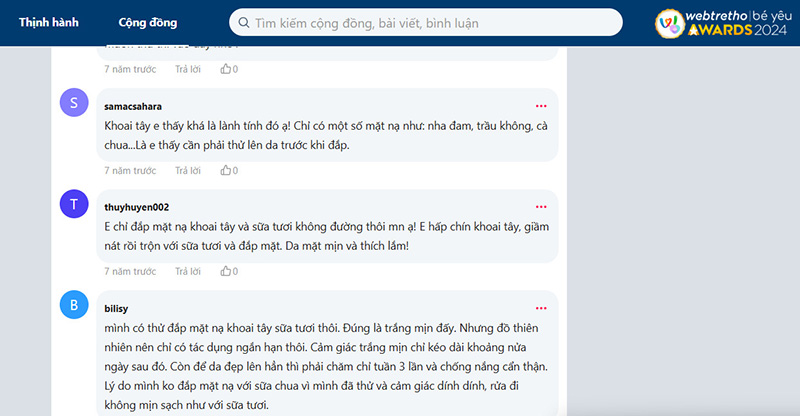Image resolution: width=800 pixels, height=416 pixels.
Task: Click the '7 năm trước' timestamp above samacsahara's comment
Action: (130, 69)
